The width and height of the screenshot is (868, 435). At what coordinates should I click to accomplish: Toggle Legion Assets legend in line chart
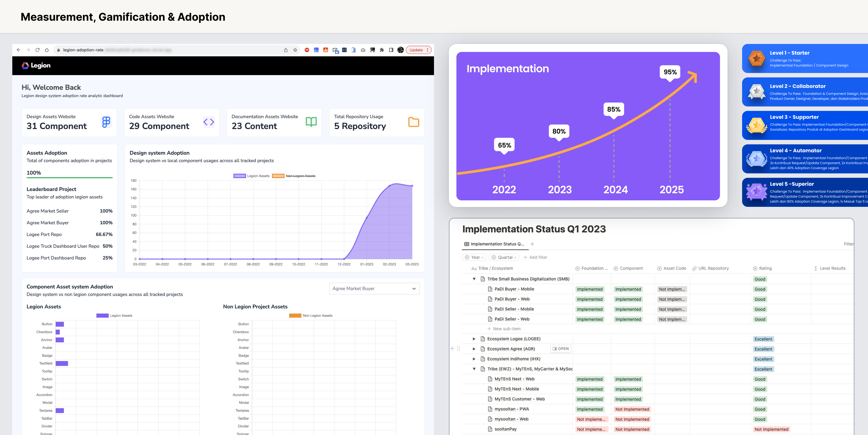251,176
